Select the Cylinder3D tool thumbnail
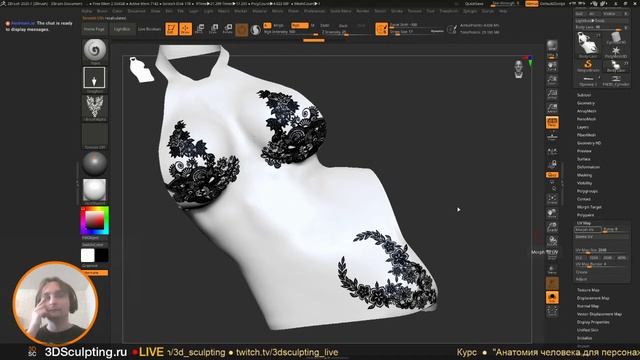 pos(616,38)
